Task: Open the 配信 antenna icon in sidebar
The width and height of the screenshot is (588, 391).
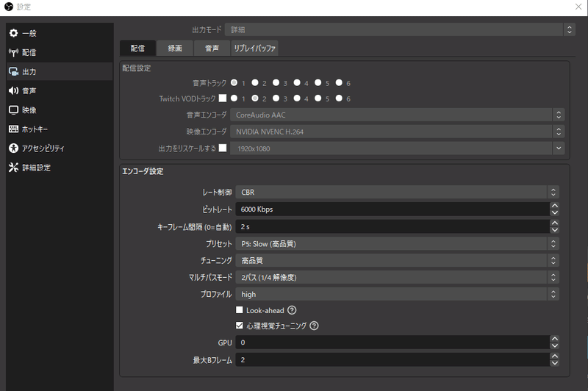Action: (x=13, y=52)
